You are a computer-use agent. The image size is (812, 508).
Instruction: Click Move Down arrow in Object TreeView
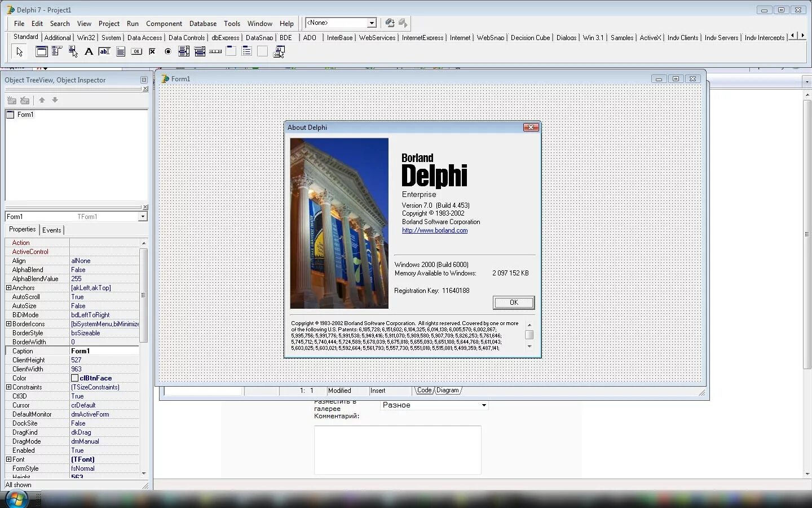point(55,100)
